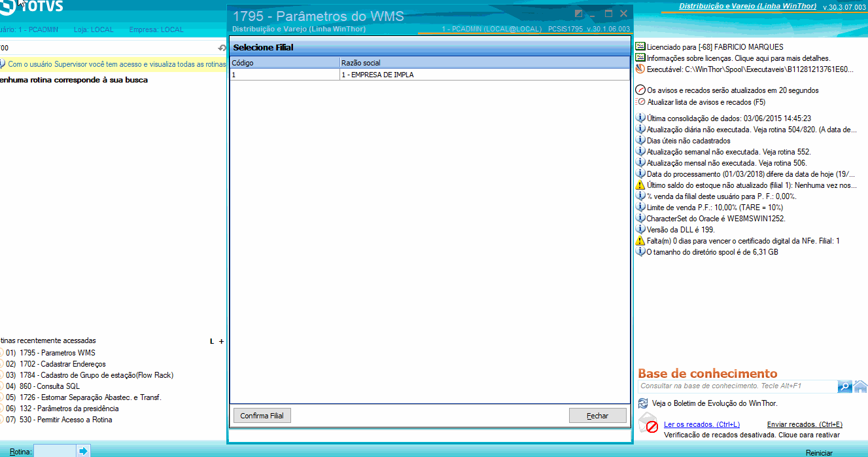868x457 pixels.
Task: Click Distribuição e Varejo (Linha WinThor) link at top right
Action: (x=748, y=6)
